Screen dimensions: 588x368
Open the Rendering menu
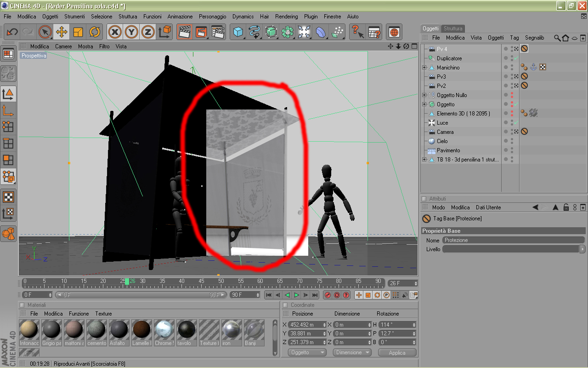pos(287,17)
